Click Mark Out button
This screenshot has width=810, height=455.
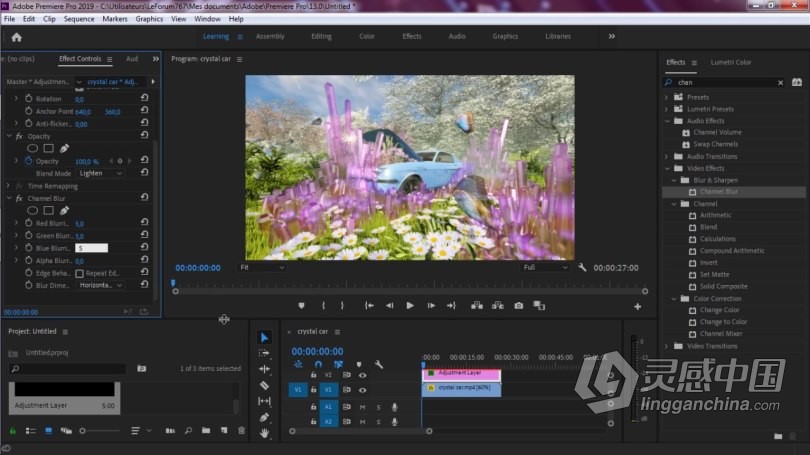coord(342,306)
